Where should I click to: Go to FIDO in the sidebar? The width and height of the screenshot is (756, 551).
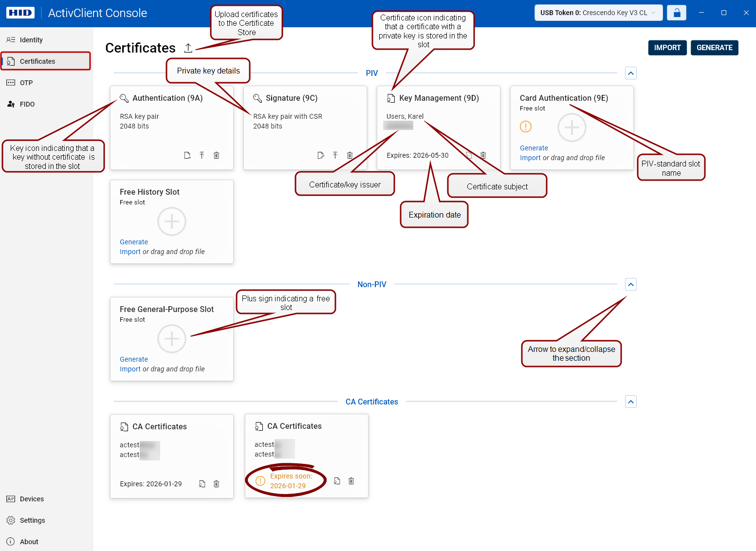27,104
